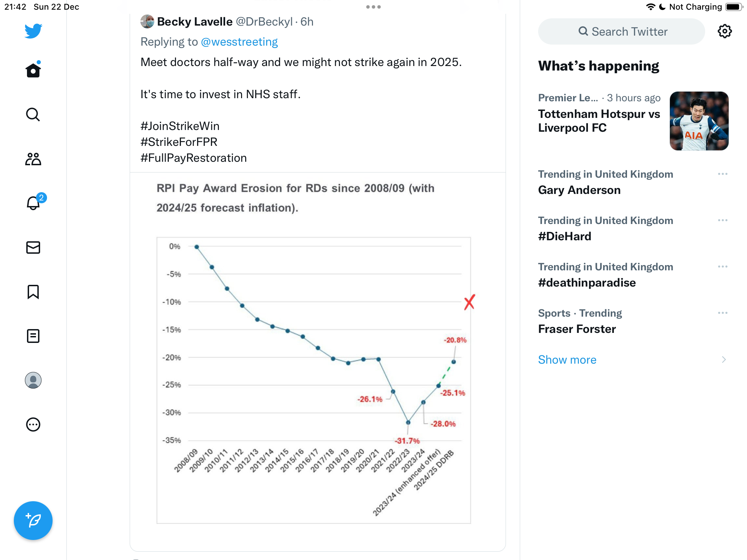
Task: Open Tottenham match thumbnail image
Action: pyautogui.click(x=699, y=121)
